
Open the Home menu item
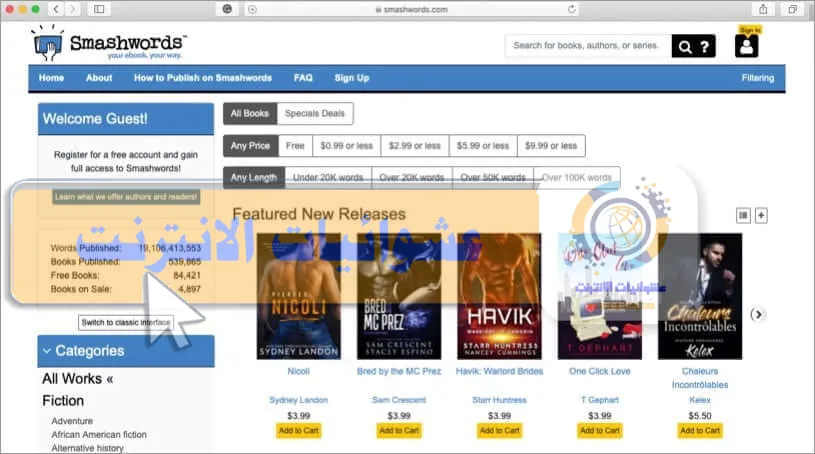click(x=51, y=78)
